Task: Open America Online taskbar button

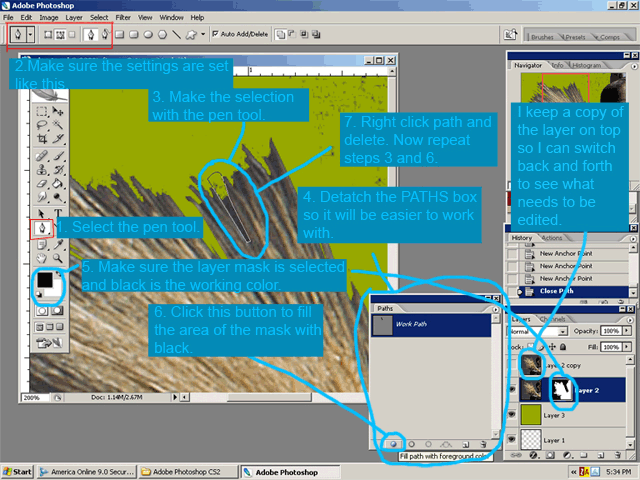Action: coord(86,472)
